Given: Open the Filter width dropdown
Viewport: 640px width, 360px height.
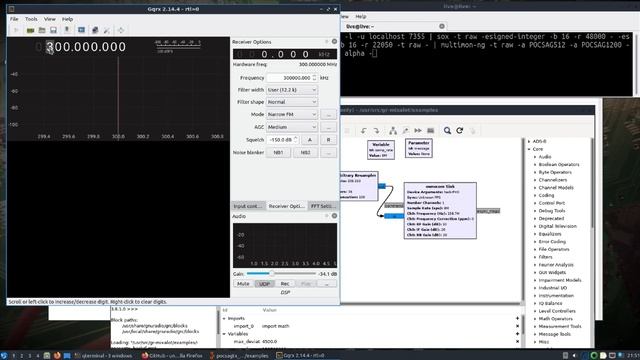Looking at the screenshot, I should [x=292, y=90].
